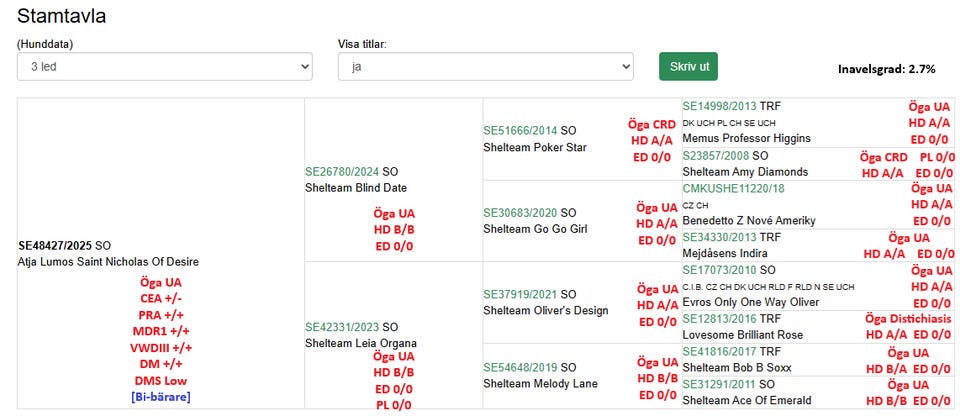Click the 'Inavelsgrad: 2.7%' text
960x416 pixels.
886,69
